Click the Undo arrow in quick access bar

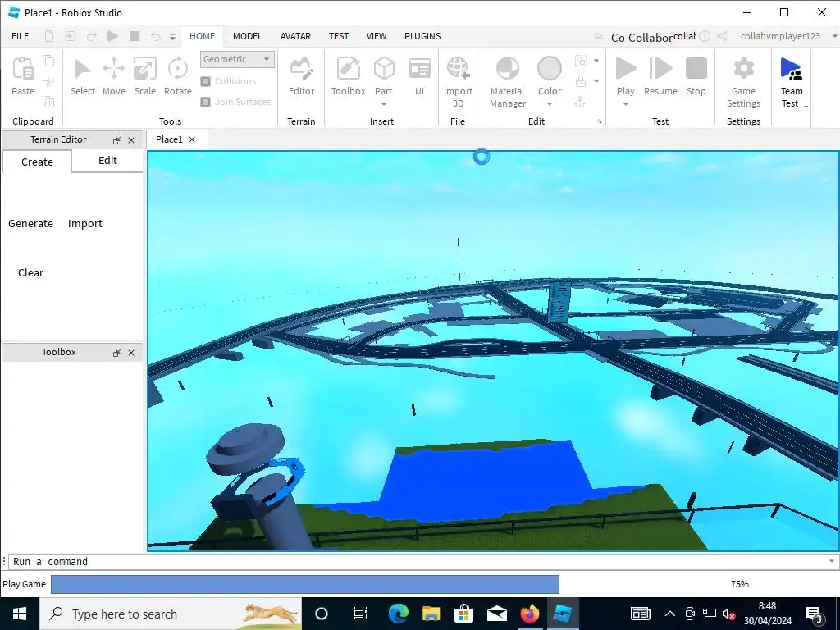pyautogui.click(x=155, y=36)
